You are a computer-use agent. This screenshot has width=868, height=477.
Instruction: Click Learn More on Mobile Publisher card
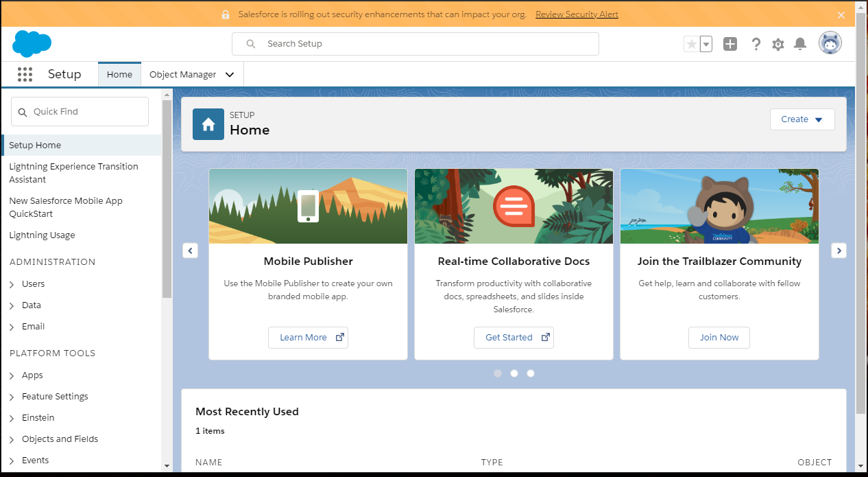[308, 338]
